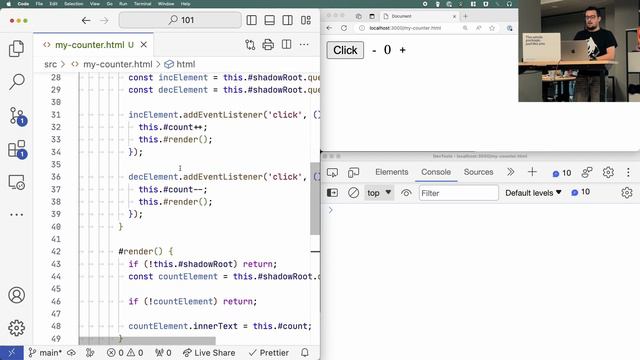
Task: Switch to the Sources tab in DevTools
Action: point(478,172)
